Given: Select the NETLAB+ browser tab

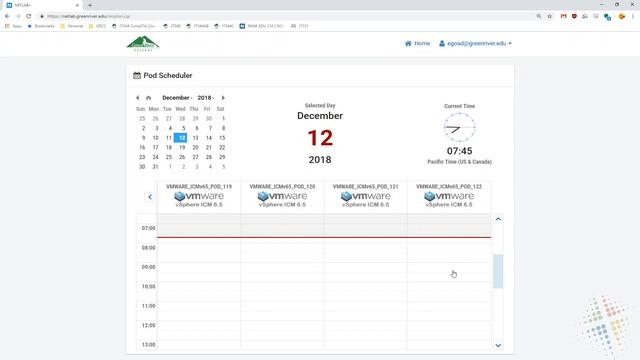Looking at the screenshot, I should 42,5.
